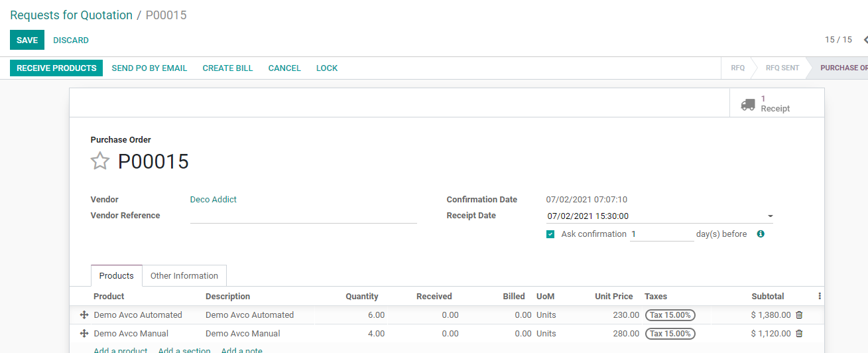868x353 pixels.
Task: Navigate to Requests for Quotation breadcrumb
Action: coord(71,15)
